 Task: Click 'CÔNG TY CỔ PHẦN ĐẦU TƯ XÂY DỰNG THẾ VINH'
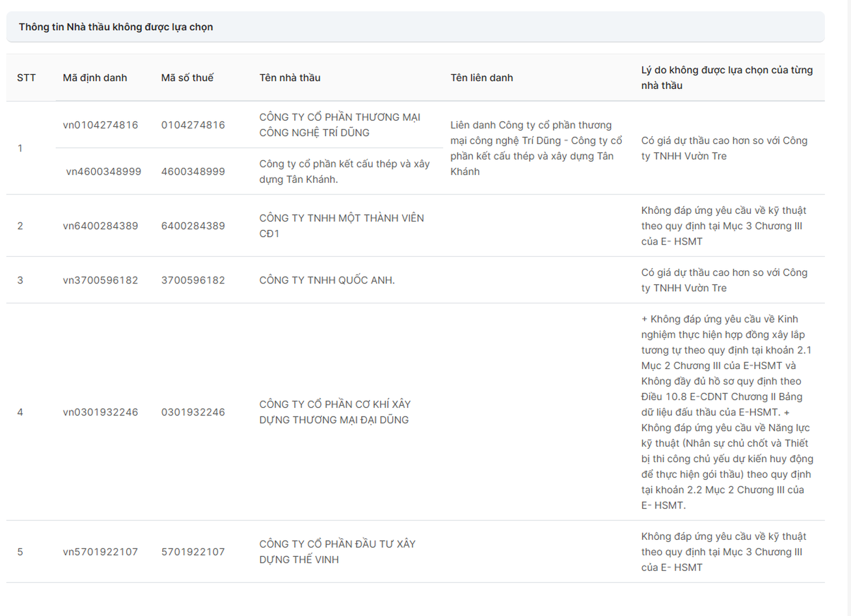coord(337,552)
